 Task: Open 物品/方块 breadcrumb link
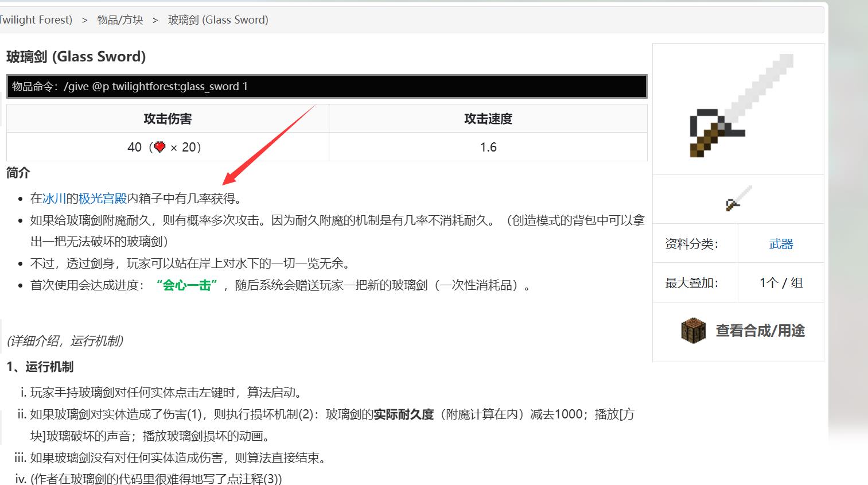[x=120, y=20]
